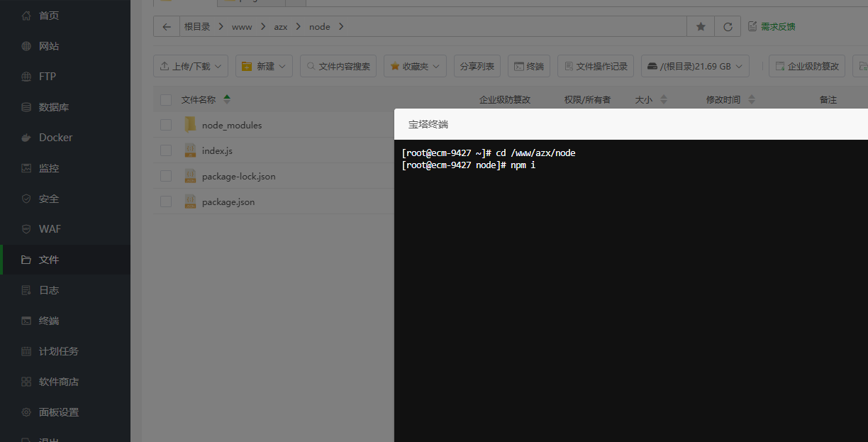Click the azx breadcrumb segment

281,26
